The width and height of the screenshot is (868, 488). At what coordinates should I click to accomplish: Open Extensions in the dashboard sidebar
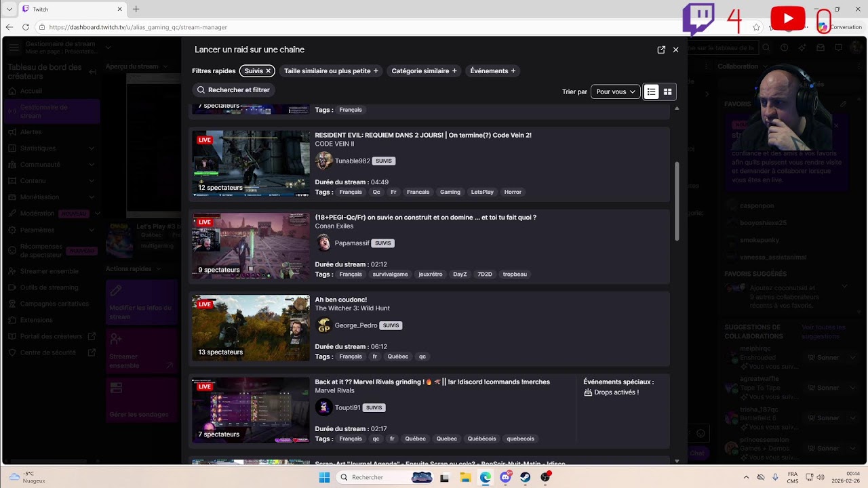(x=37, y=320)
